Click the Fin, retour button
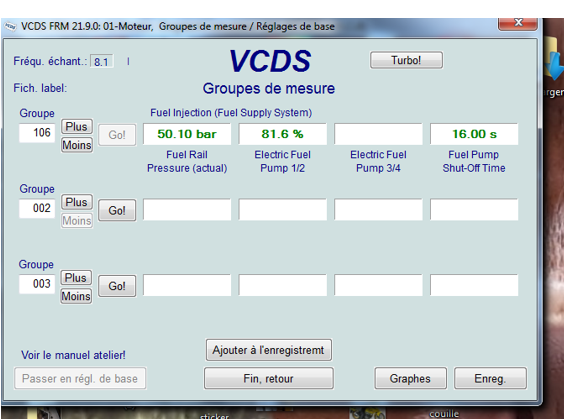Screen dimensions: 564x419 (269, 378)
